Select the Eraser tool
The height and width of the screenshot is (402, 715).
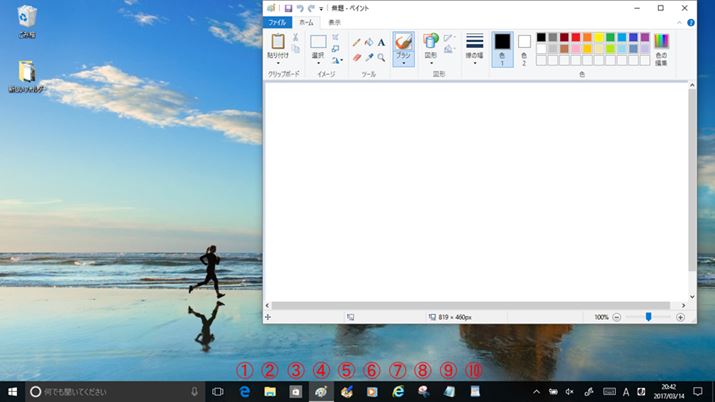[357, 58]
